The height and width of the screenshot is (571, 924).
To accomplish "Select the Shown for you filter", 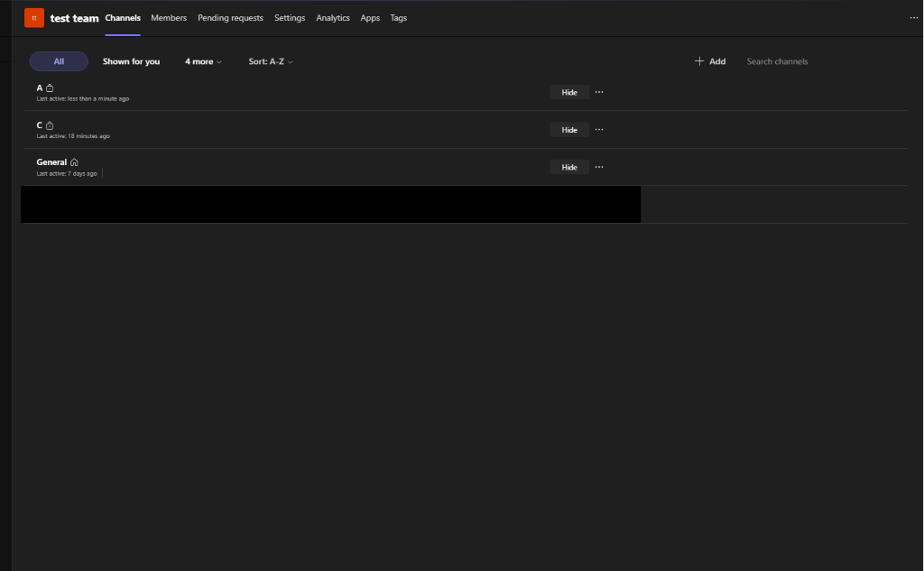I will tap(131, 61).
